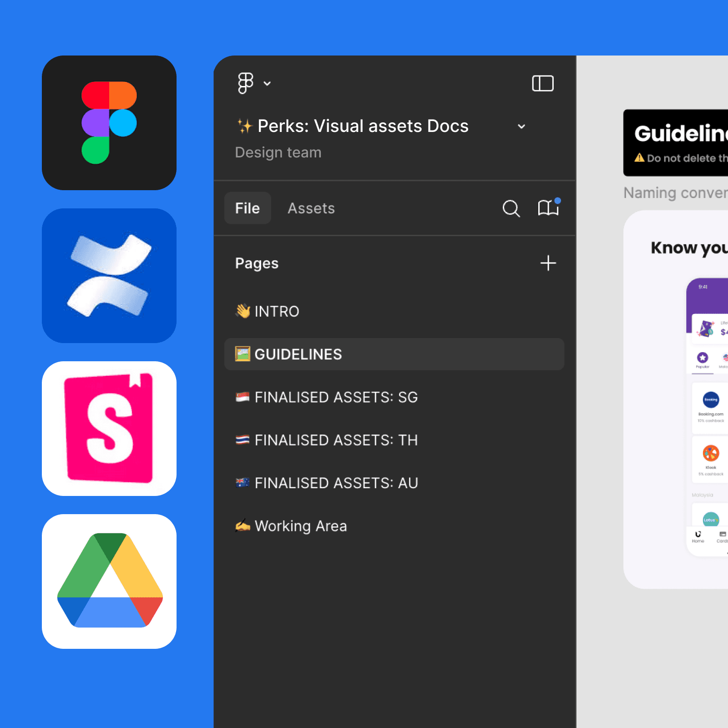Select the Working Area page

point(394,526)
